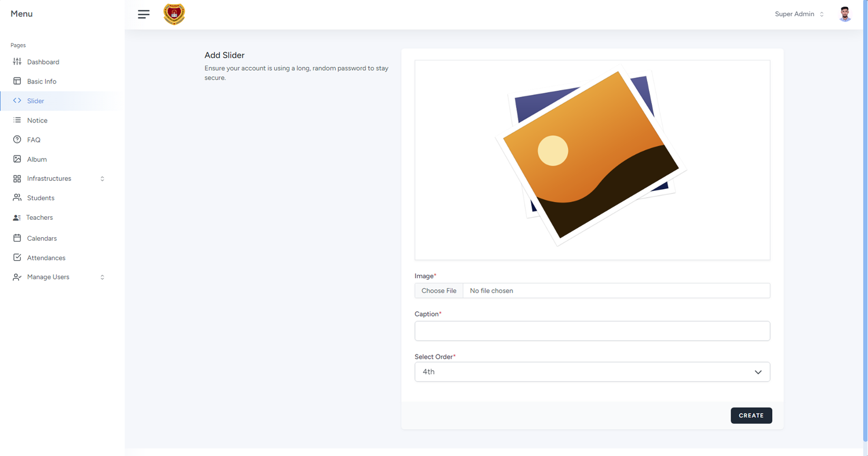The width and height of the screenshot is (868, 456).
Task: Focus the Caption text field
Action: 592,331
